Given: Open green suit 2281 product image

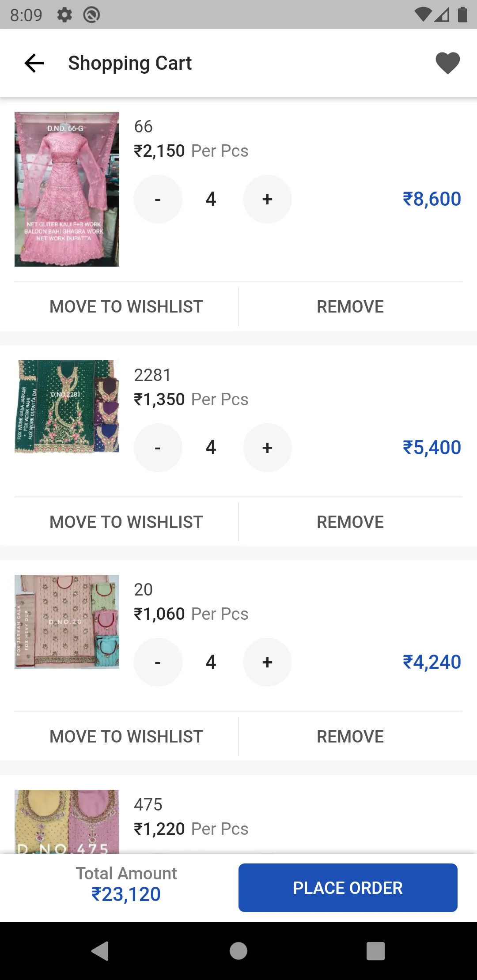Looking at the screenshot, I should tap(67, 407).
